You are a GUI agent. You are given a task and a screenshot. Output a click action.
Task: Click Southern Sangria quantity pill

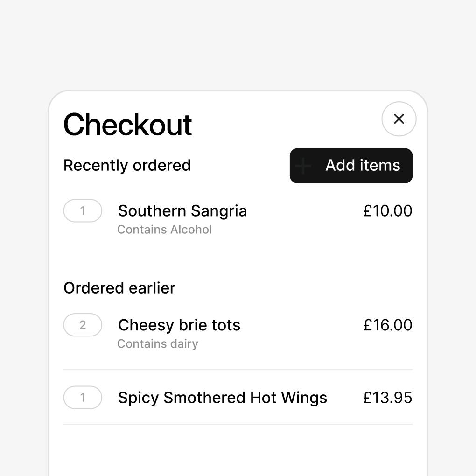(x=83, y=211)
